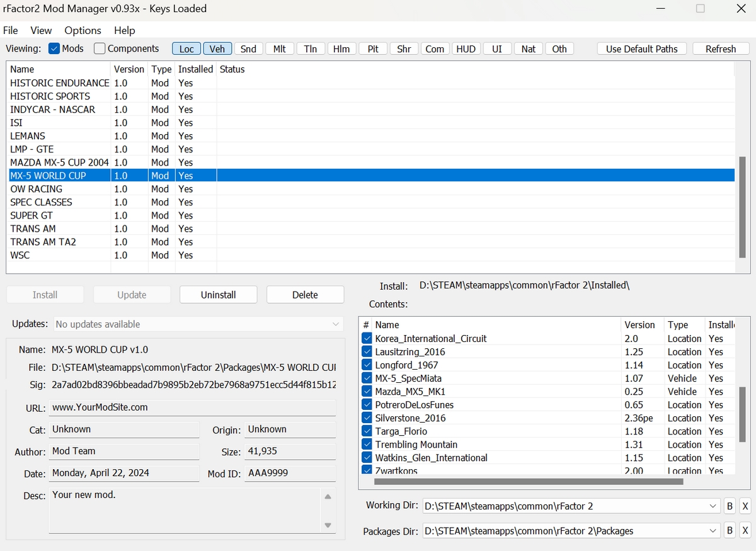Uncheck Longford_1967 checkbox

[367, 365]
